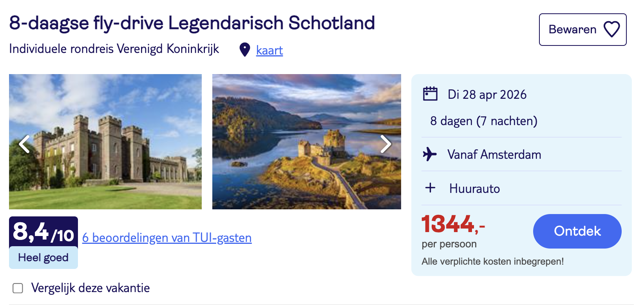Open the 6 beoordelingen van TUI-gasten link
644x305 pixels.
pos(167,238)
